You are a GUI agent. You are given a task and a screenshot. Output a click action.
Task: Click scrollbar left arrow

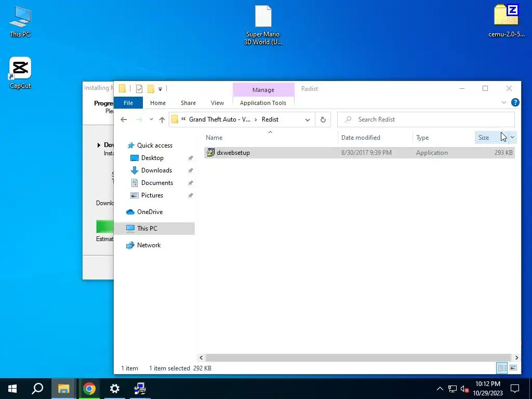201,357
